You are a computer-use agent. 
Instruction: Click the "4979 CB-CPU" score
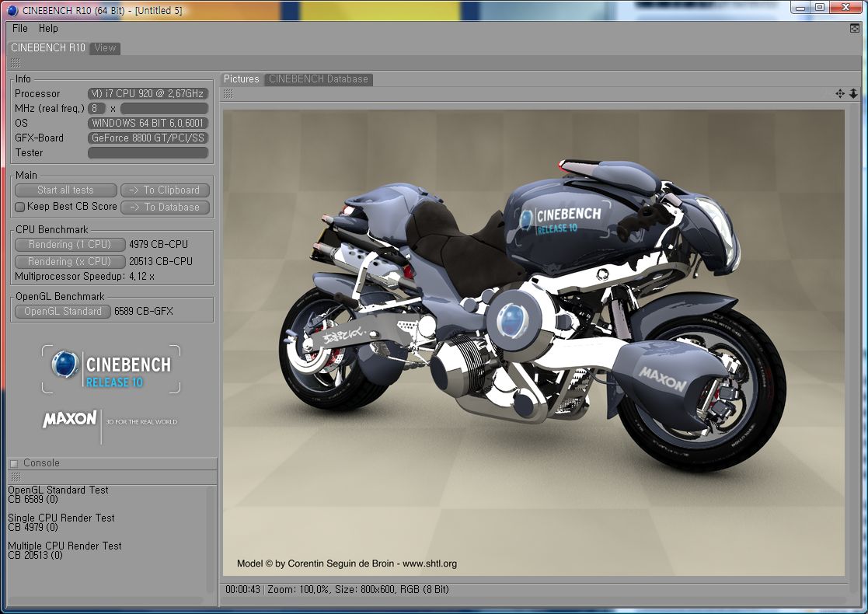click(159, 244)
